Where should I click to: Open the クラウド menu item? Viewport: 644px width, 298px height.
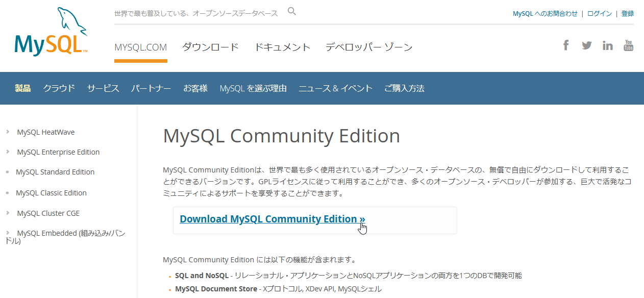click(x=59, y=88)
